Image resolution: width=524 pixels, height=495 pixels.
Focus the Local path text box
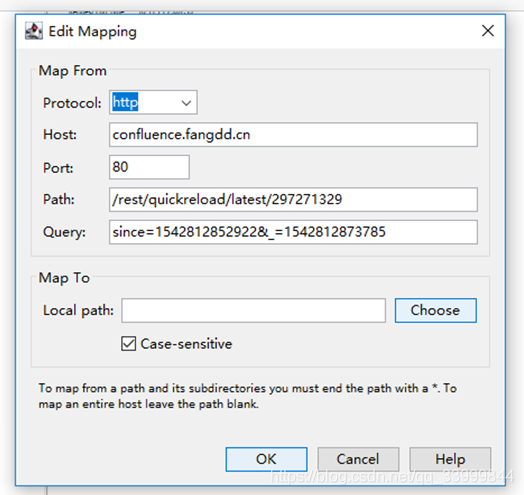pos(253,311)
